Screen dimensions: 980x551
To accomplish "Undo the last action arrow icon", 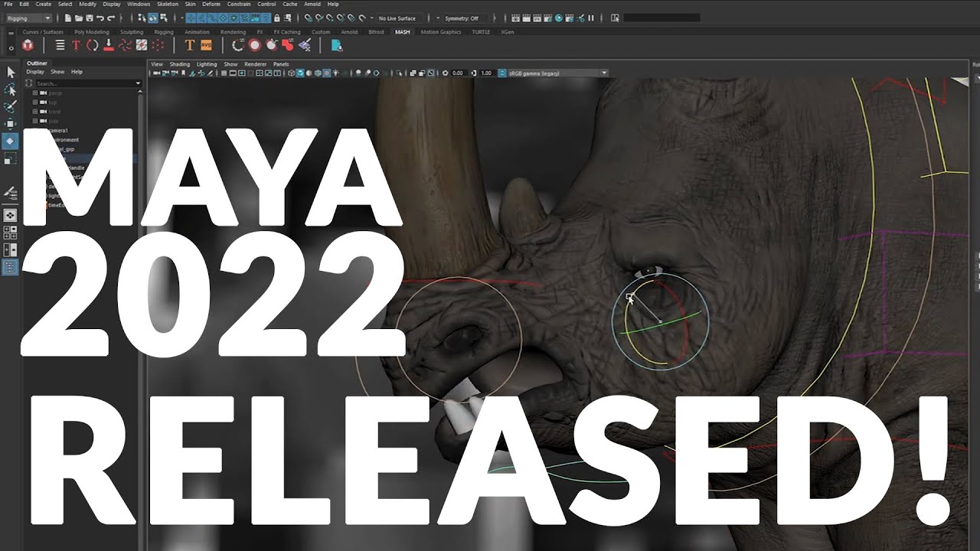I will 100,18.
